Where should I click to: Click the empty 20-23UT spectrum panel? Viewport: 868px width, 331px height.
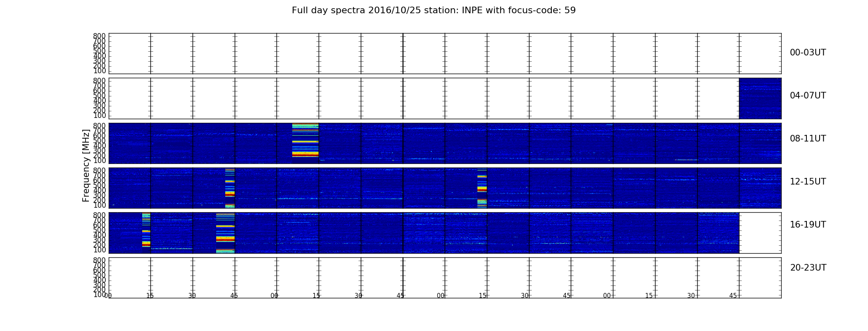[x=445, y=278]
